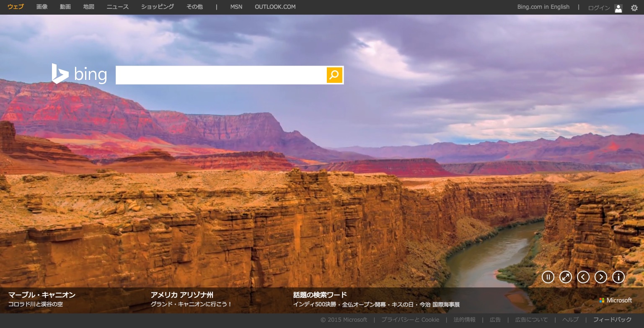Go to next background image
The width and height of the screenshot is (644, 328).
(x=601, y=277)
